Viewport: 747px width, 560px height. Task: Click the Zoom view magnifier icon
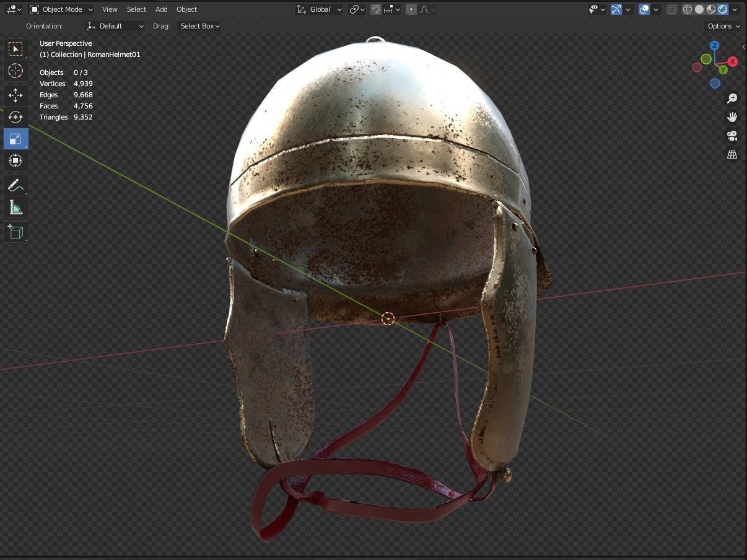click(x=732, y=98)
